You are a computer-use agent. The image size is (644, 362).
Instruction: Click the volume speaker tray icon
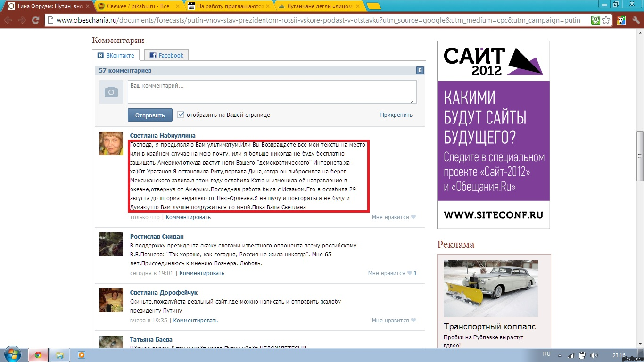[x=594, y=355]
